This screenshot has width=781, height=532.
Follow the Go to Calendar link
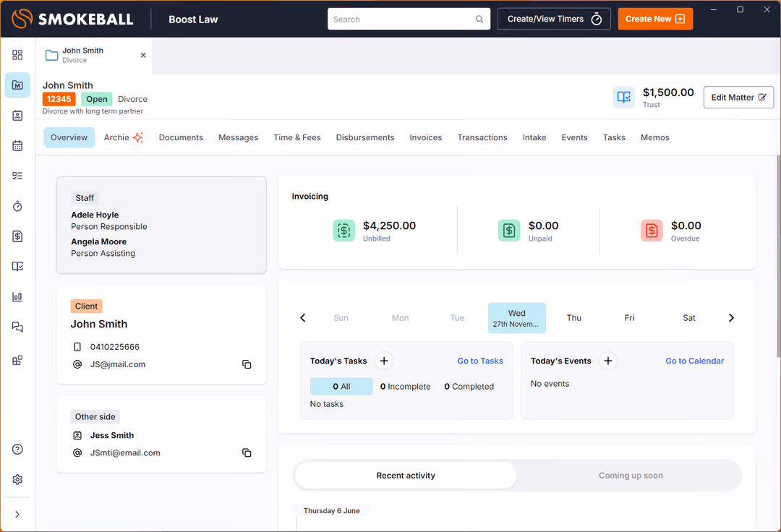pyautogui.click(x=694, y=361)
